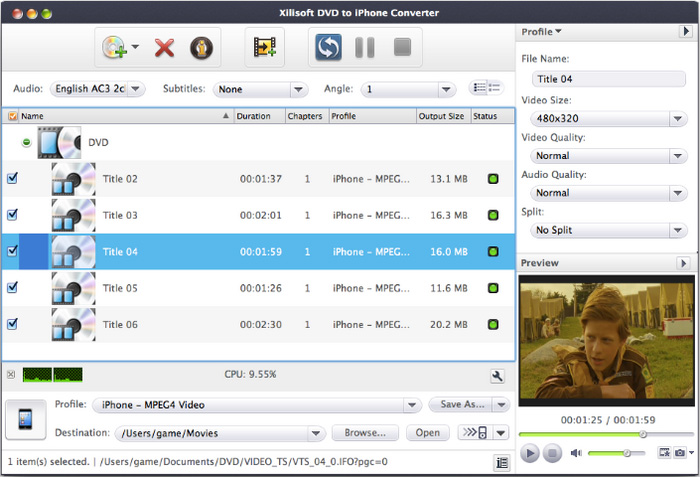Open the Profile panel header menu
This screenshot has width=700, height=477.
click(541, 32)
